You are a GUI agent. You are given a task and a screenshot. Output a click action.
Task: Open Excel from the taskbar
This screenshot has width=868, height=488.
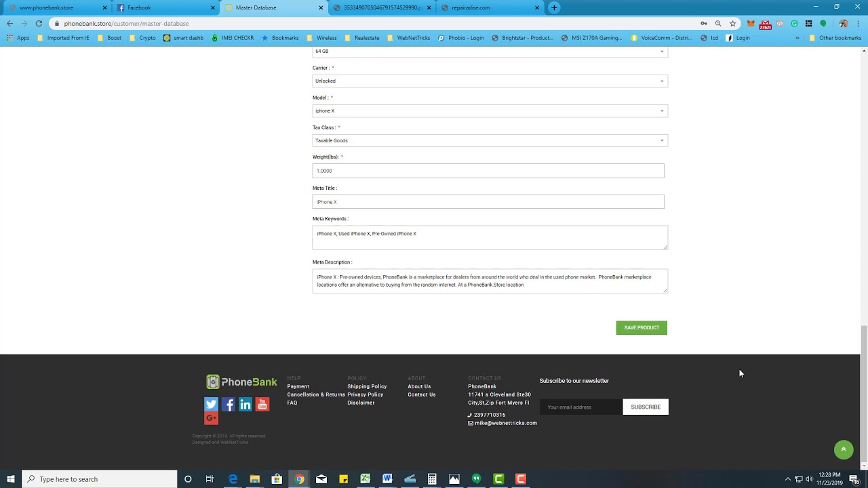(x=365, y=479)
